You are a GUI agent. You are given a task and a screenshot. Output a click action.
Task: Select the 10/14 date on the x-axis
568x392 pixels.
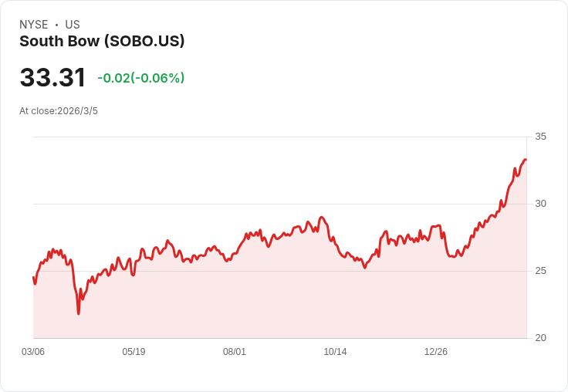335,352
